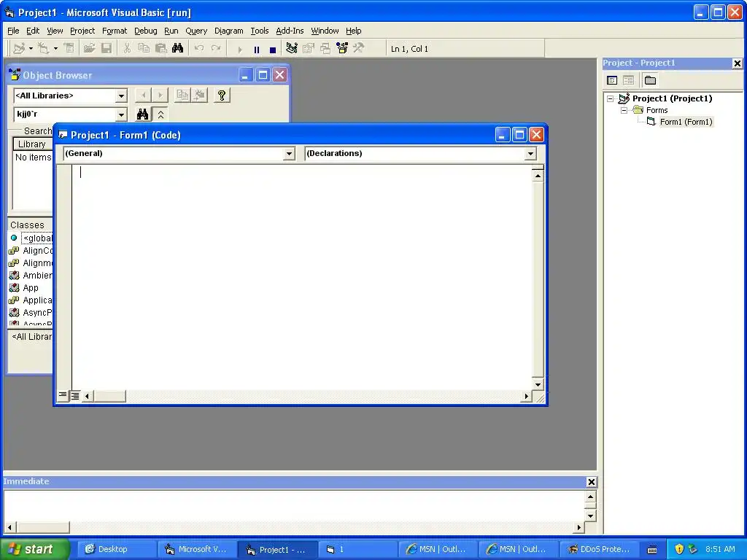Click the Menu Editor toolbar icon

click(x=69, y=49)
